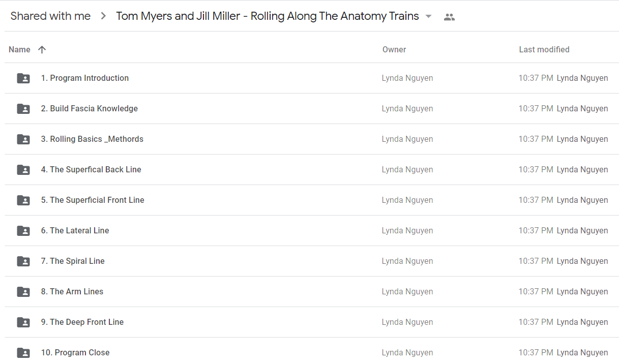
Task: Click folder icon beside The Superfical Back Line
Action: tap(23, 170)
